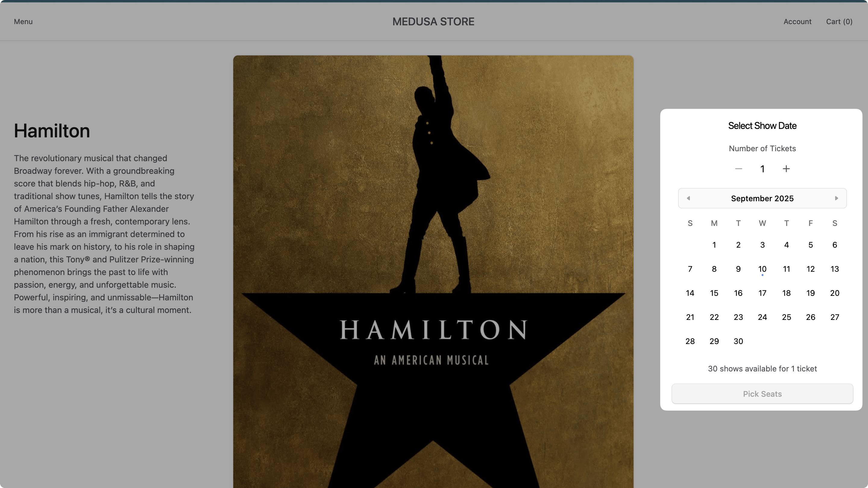Open the Account page
This screenshot has width=868, height=488.
point(797,22)
